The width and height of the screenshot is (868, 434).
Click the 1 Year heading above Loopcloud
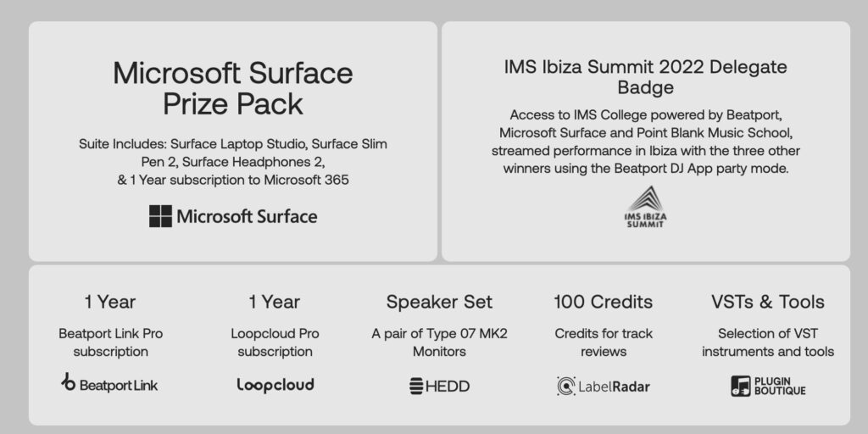275,302
